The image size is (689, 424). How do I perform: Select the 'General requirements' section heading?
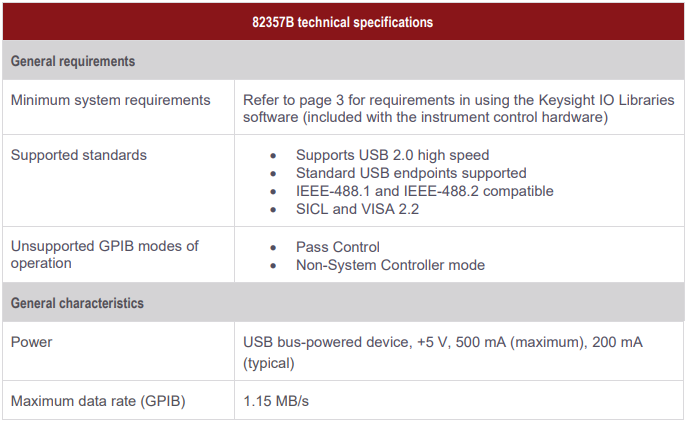[x=73, y=61]
